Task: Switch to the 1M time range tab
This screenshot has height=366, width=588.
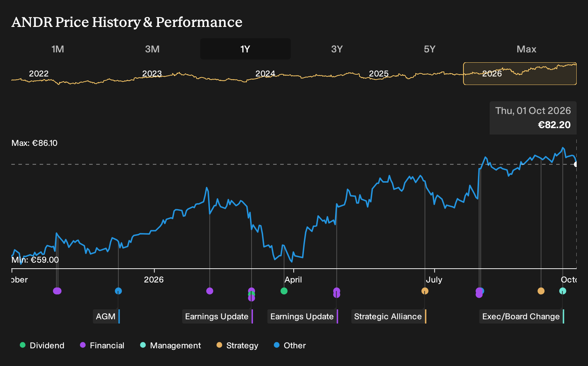Action: pyautogui.click(x=58, y=49)
